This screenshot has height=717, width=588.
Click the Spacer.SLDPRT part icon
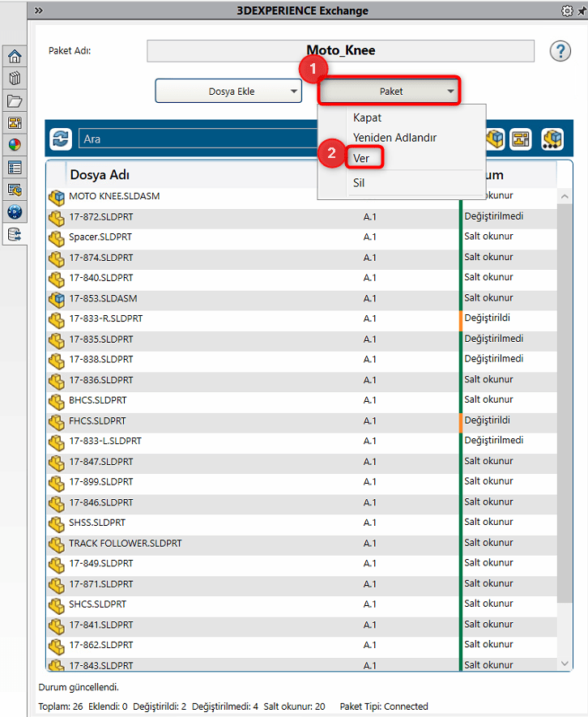(x=57, y=239)
